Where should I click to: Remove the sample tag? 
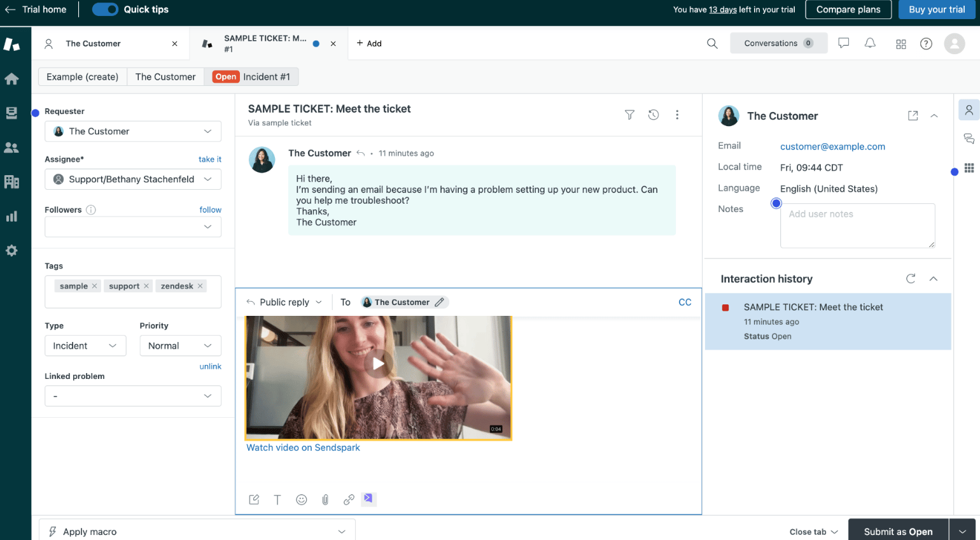[95, 286]
